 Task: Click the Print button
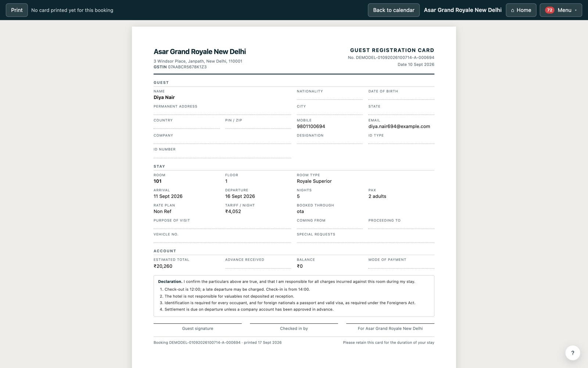click(x=17, y=10)
